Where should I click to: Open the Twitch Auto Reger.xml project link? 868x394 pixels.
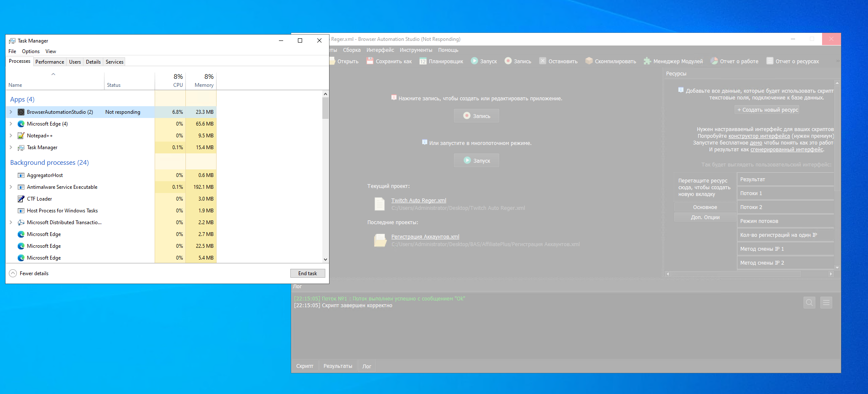tap(418, 201)
